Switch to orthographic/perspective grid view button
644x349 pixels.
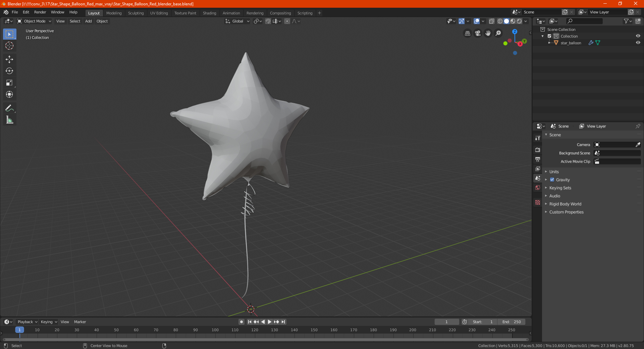[x=467, y=33]
